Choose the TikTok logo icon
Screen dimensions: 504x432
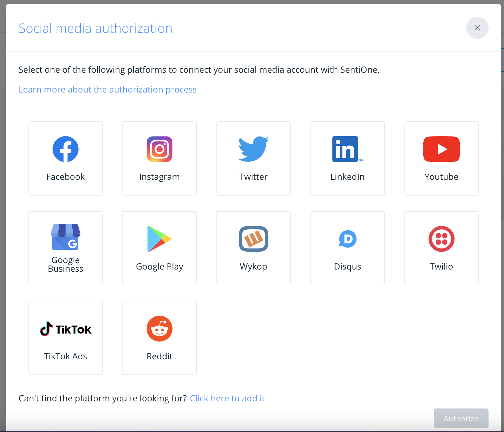pyautogui.click(x=66, y=329)
